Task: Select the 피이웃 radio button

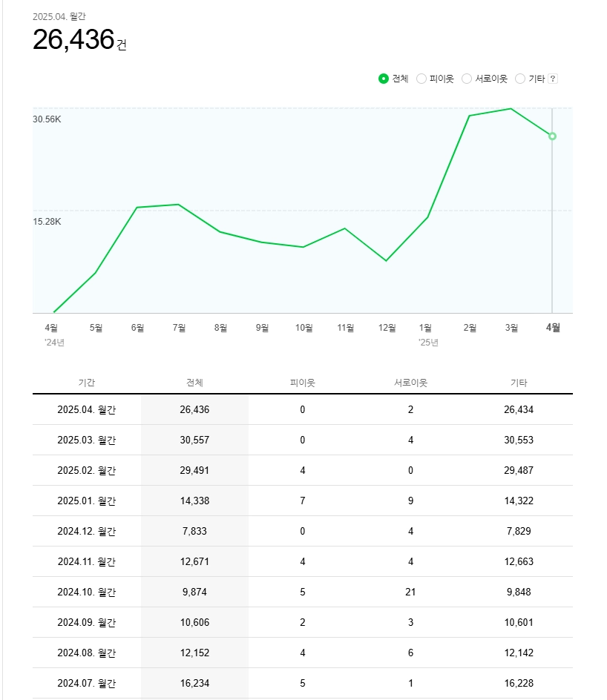Action: click(x=421, y=79)
